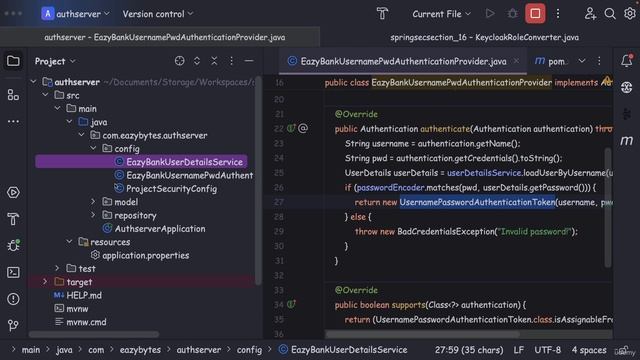Open the Maven tool window

tap(627, 141)
